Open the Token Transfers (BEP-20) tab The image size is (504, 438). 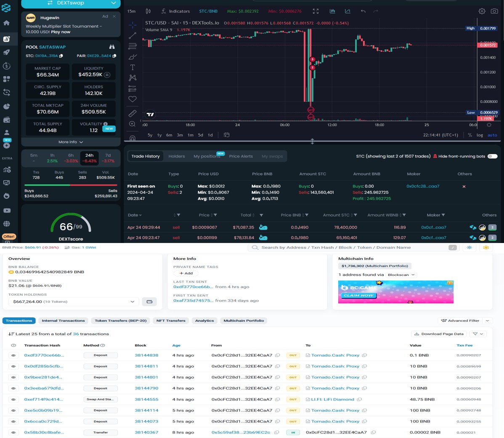121,320
